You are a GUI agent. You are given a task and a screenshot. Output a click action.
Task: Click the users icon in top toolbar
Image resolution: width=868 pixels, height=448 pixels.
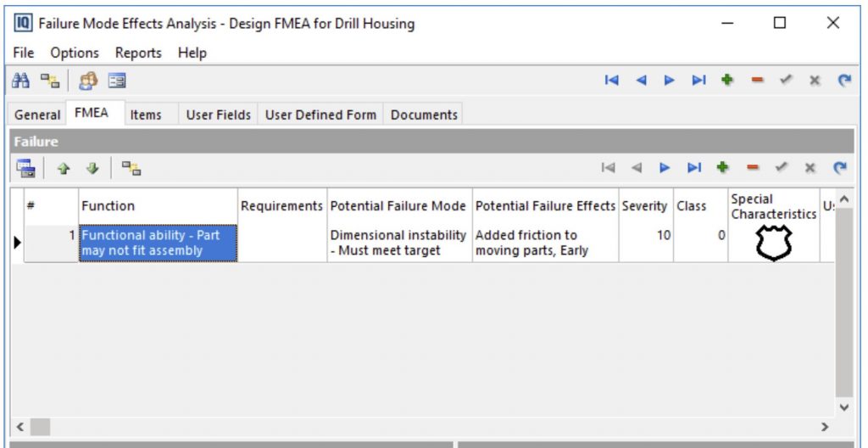point(88,81)
